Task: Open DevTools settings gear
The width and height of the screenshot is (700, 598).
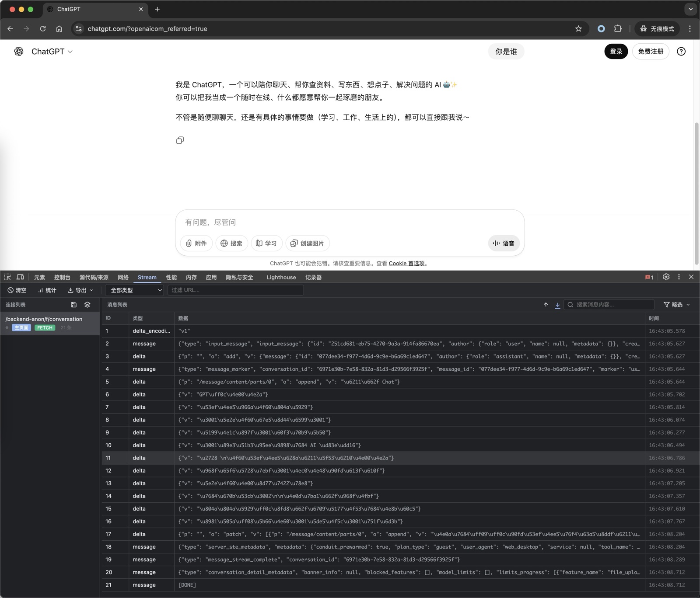Action: point(666,277)
